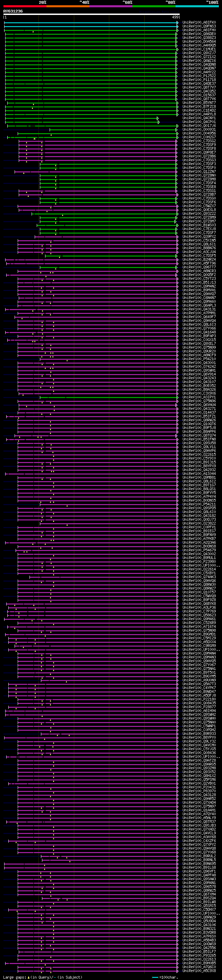Screen dimensions: 222x980
Task: Click hit label UniRef100_C5XIN5
Action: click(199, 240)
